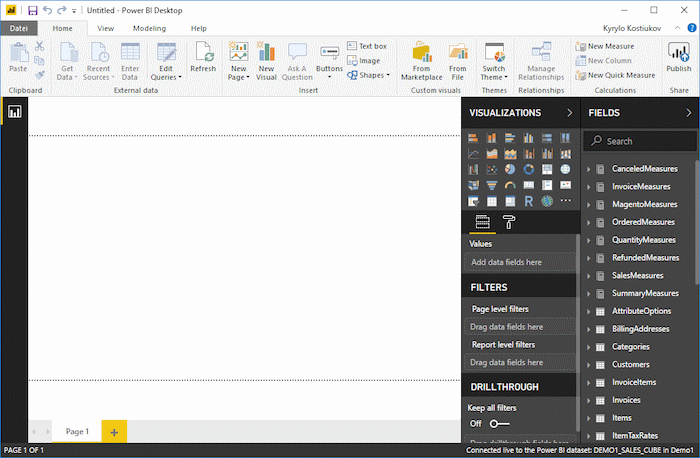Select the stacked bar chart visual
Viewport: 700px width, 458px height.
pyautogui.click(x=473, y=138)
